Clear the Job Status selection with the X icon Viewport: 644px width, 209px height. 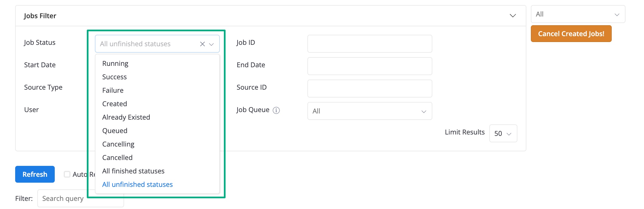(202, 44)
